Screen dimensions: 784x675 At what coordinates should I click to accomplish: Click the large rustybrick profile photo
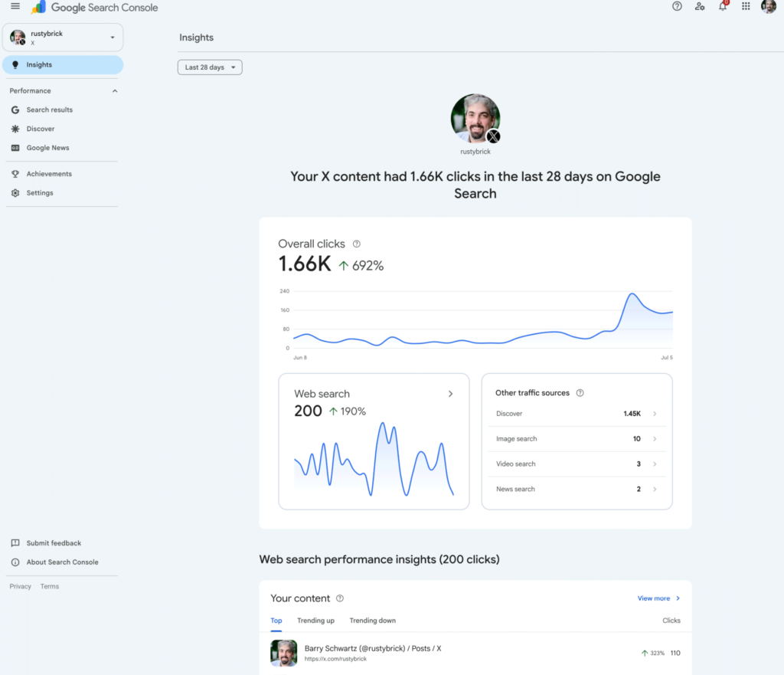tap(475, 119)
